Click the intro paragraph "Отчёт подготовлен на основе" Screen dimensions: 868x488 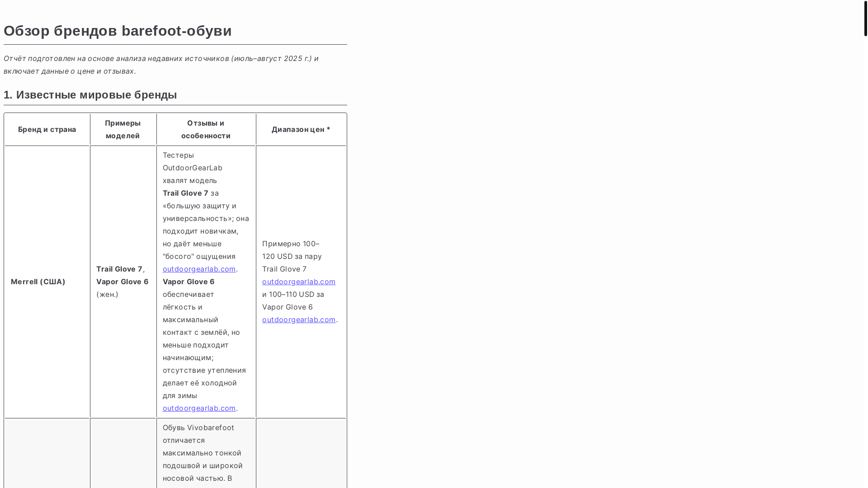(161, 65)
